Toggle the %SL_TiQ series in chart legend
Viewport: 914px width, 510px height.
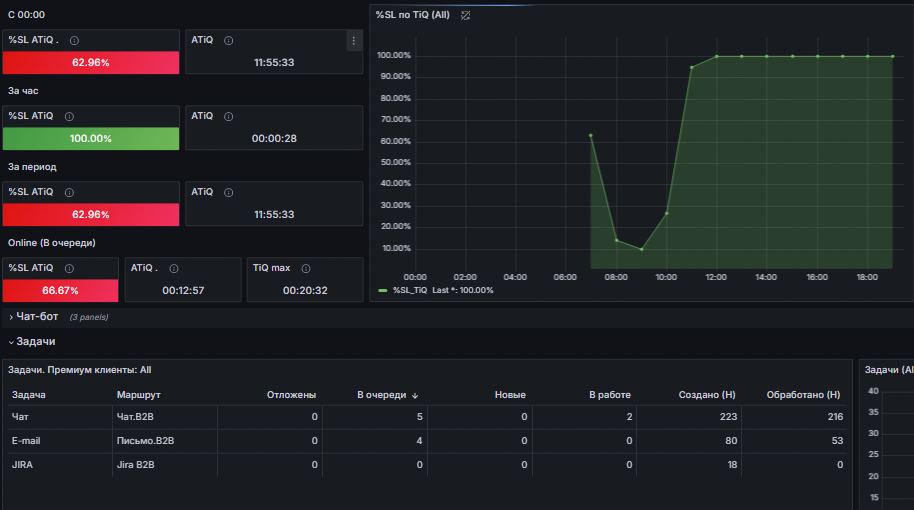(410, 290)
